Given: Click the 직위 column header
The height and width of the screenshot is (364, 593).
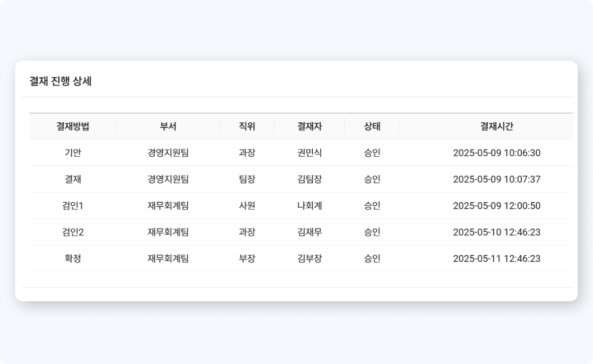Looking at the screenshot, I should 247,126.
